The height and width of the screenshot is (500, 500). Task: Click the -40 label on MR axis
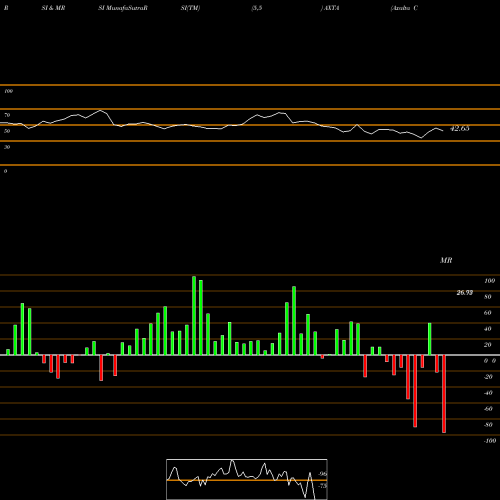488,393
